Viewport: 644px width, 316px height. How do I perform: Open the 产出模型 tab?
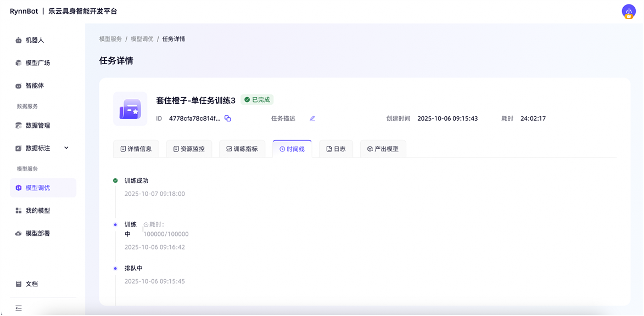(383, 149)
